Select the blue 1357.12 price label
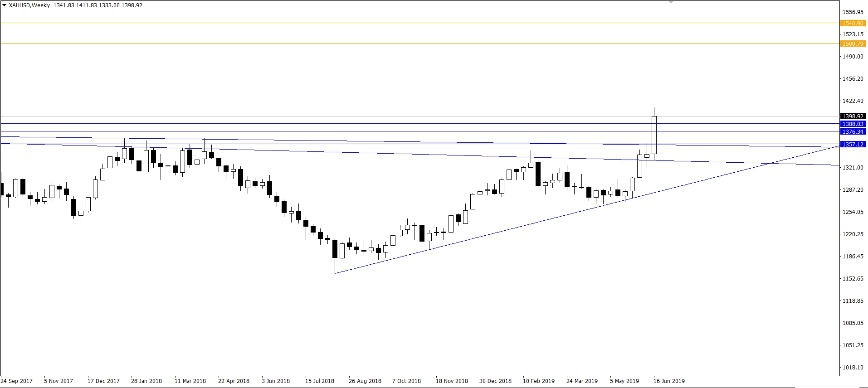The image size is (868, 388). [852, 144]
